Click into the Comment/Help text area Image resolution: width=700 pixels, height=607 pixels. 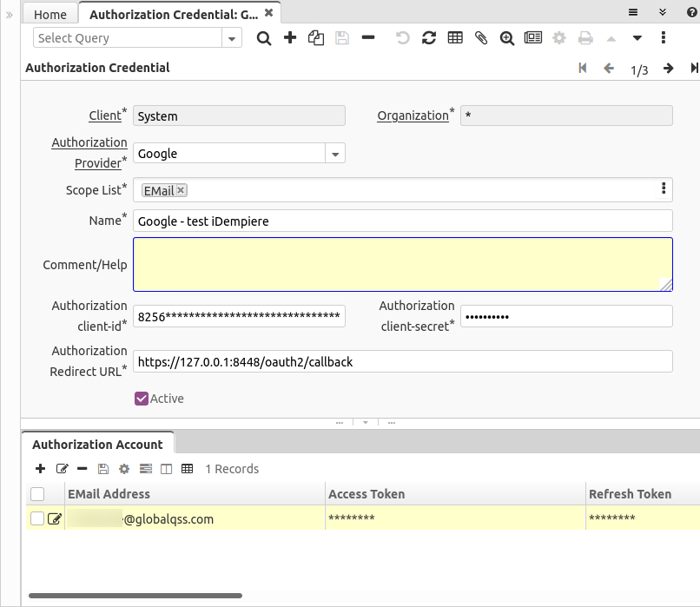[x=402, y=264]
